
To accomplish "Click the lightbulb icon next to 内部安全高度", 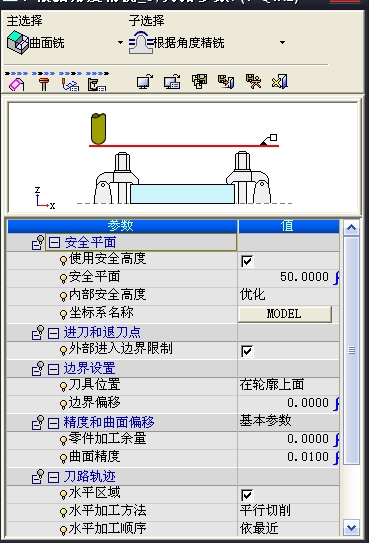I will (x=63, y=296).
